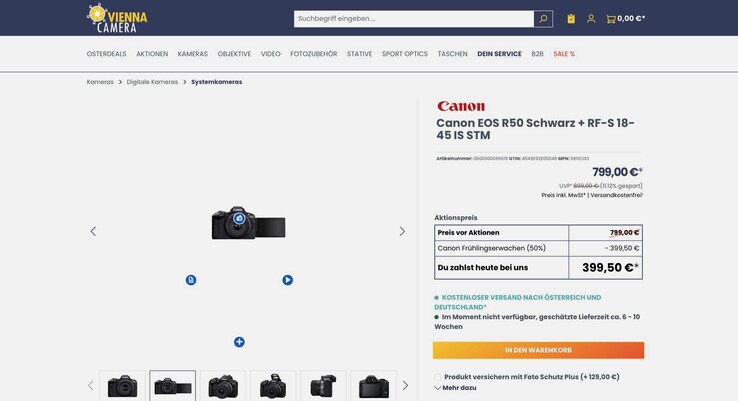
Task: Open the Osterdeals menu
Action: [106, 54]
